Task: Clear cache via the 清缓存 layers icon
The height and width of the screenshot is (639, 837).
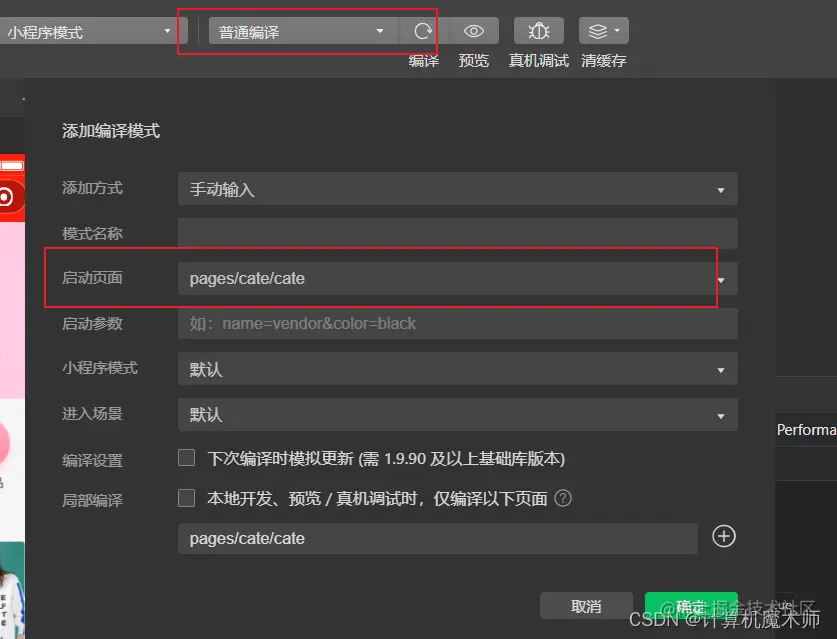Action: click(598, 30)
